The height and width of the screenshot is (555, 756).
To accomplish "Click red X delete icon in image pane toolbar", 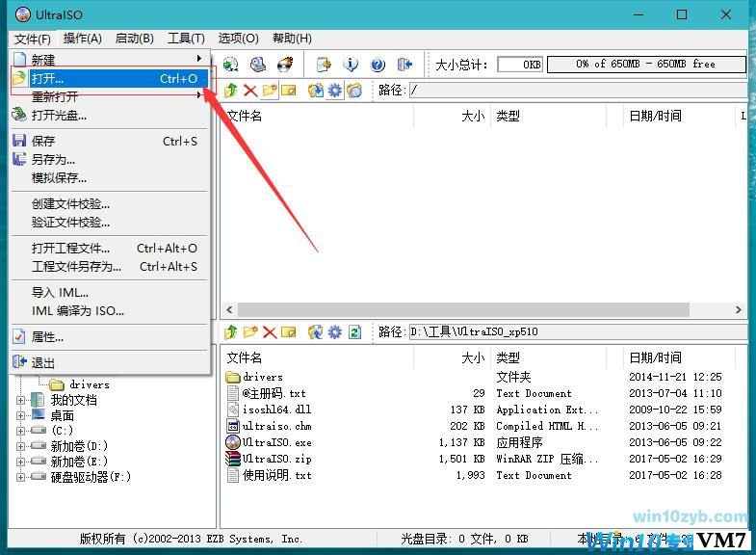I will click(250, 91).
